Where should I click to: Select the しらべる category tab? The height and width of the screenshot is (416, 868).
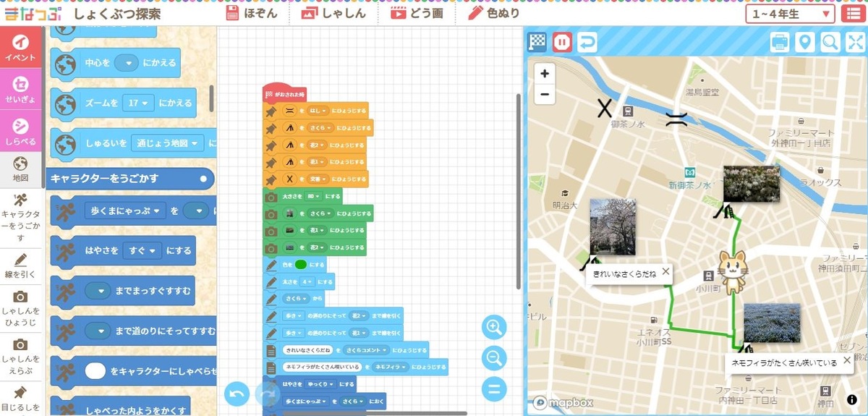20,131
